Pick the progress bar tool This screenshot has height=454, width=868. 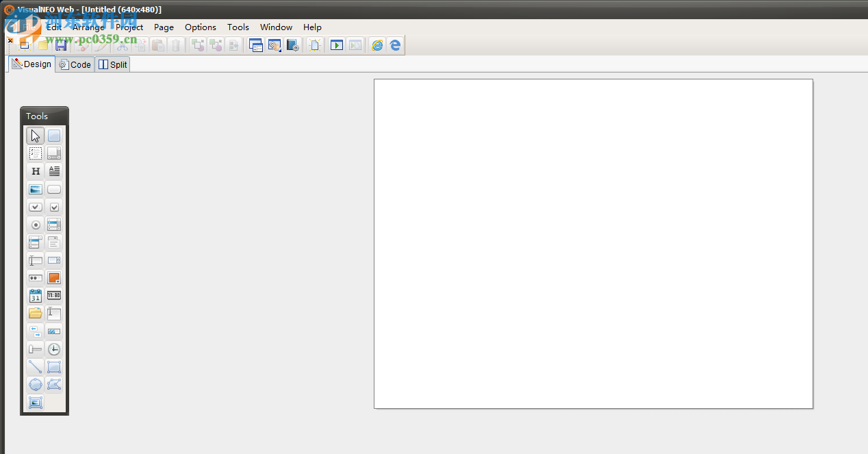coord(54,331)
